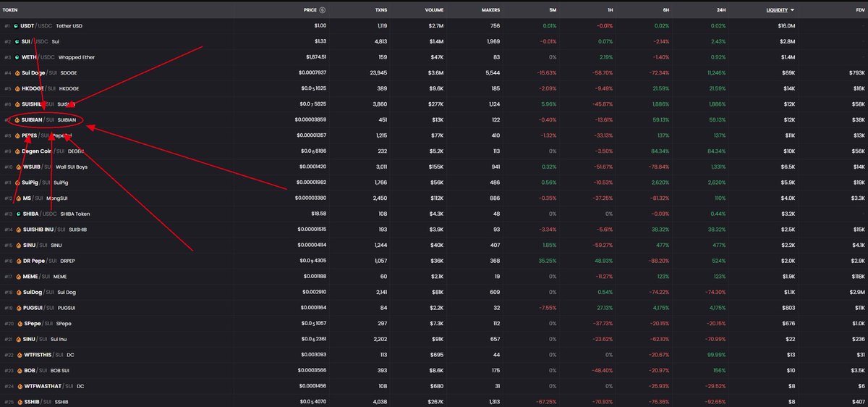Screen dimensions: 868x407
Task: Click the SuiDog flame icon
Action: tap(17, 292)
